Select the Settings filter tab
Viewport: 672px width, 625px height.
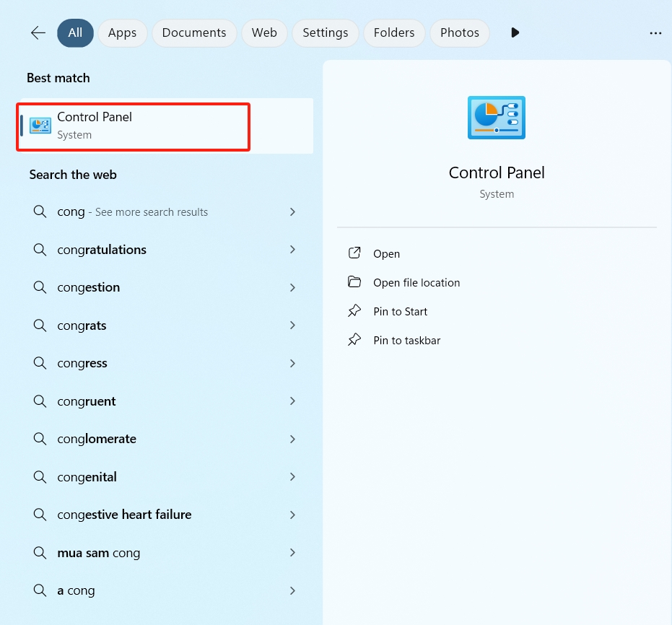pyautogui.click(x=325, y=33)
